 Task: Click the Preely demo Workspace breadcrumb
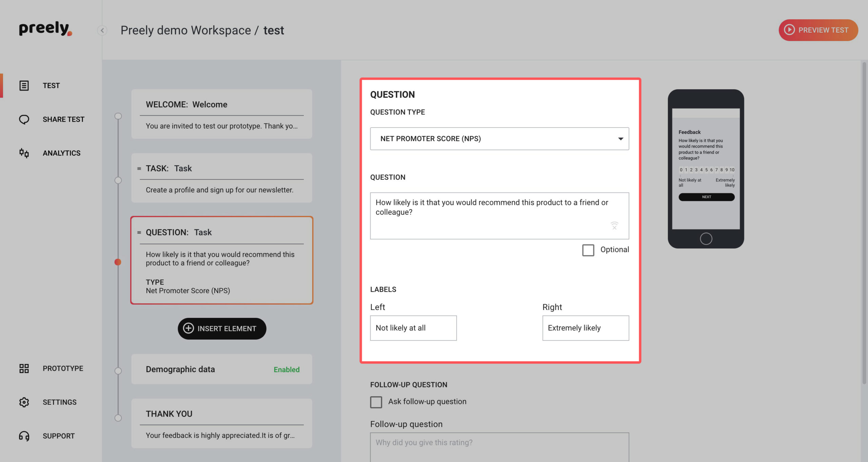pos(185,30)
